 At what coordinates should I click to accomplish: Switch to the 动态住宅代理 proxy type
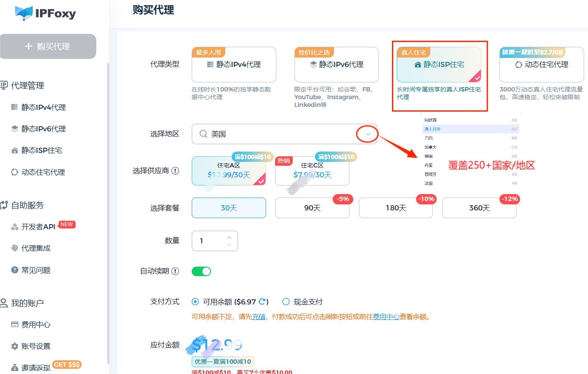(541, 64)
